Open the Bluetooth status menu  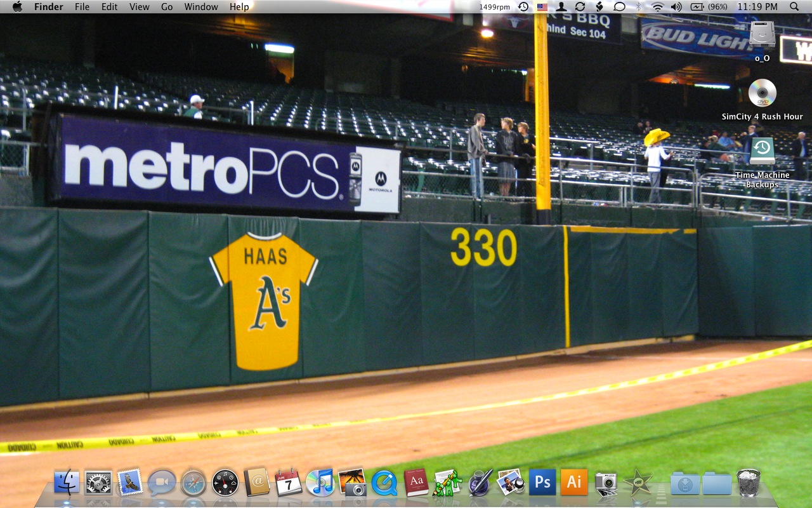point(639,7)
